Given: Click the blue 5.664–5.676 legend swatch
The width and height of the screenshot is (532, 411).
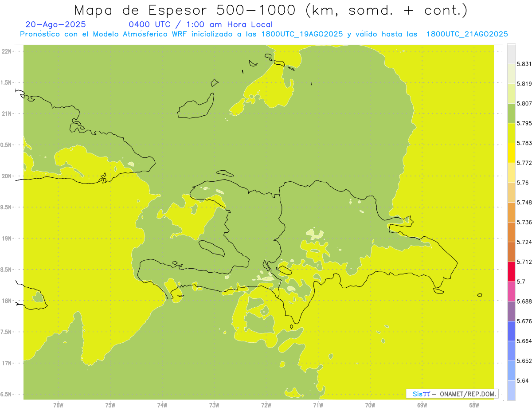Looking at the screenshot, I should point(511,331).
